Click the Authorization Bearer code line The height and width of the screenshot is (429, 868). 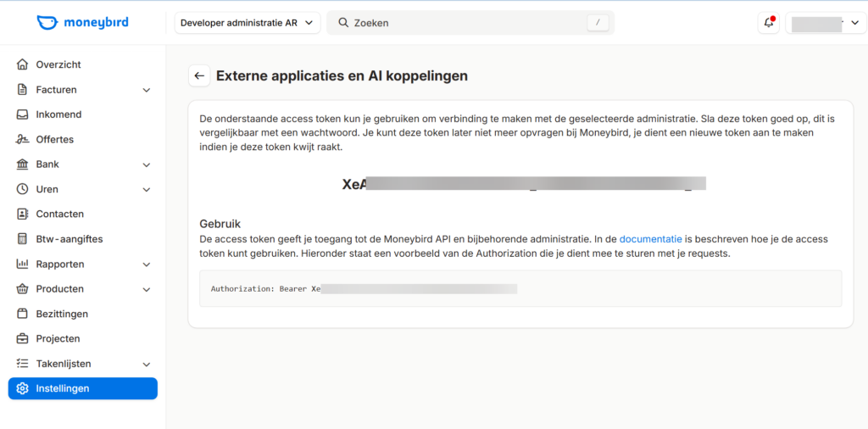coord(364,289)
